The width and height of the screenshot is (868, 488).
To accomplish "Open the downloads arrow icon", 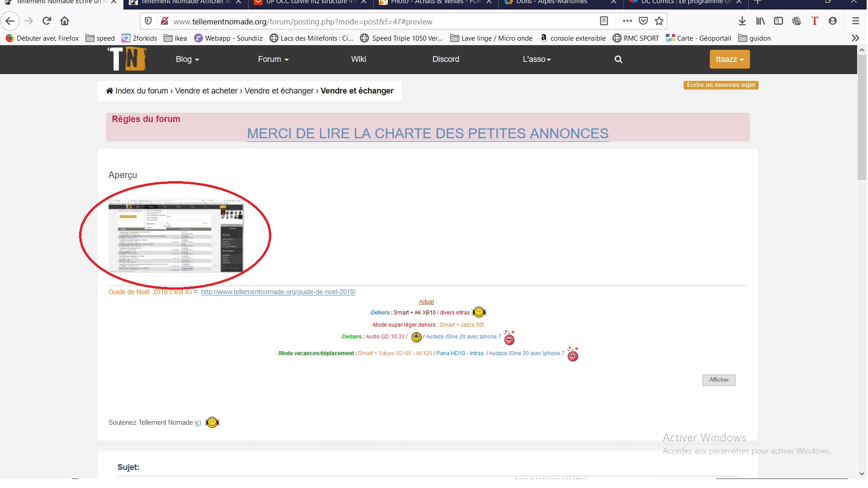I will point(742,21).
